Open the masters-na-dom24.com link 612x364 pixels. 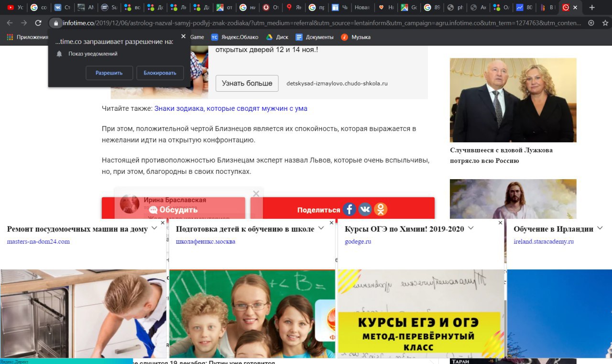tap(38, 242)
